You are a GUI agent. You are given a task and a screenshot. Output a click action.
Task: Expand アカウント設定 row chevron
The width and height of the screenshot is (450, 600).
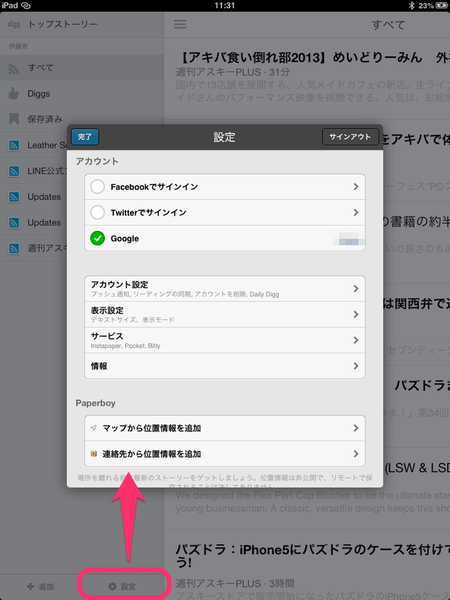[356, 289]
